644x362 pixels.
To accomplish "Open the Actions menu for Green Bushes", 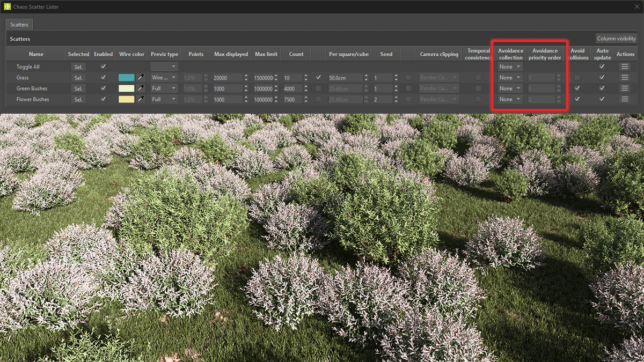I will (x=625, y=88).
